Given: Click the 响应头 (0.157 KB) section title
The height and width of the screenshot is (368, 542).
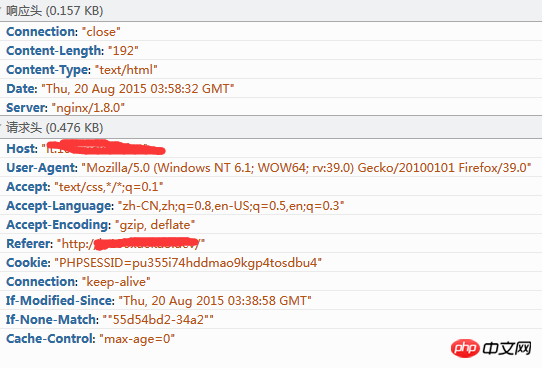Looking at the screenshot, I should 55,11.
